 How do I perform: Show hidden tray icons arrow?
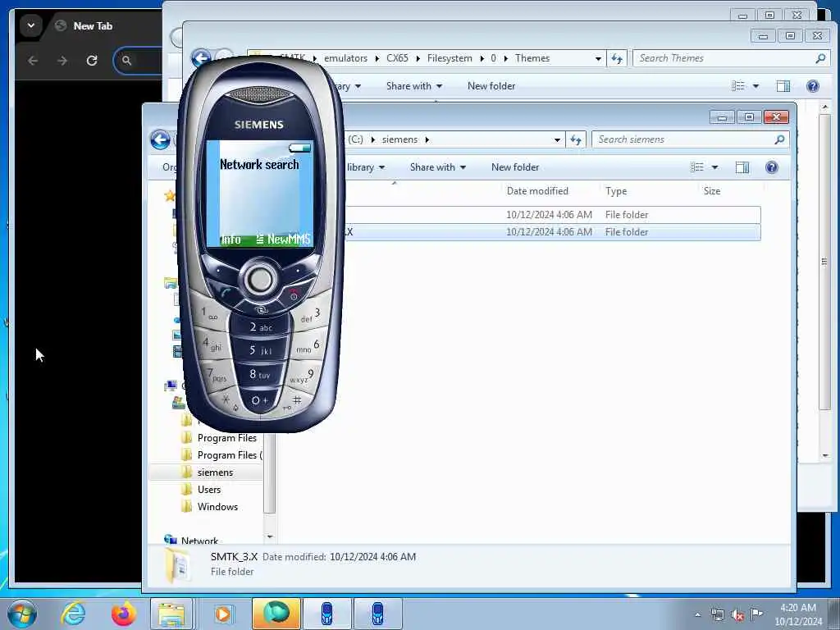coord(697,614)
